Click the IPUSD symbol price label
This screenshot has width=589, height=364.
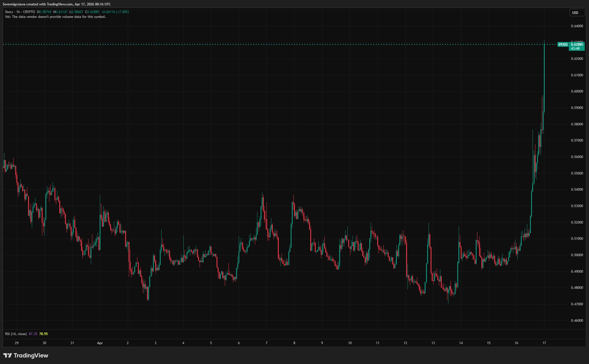pyautogui.click(x=563, y=45)
